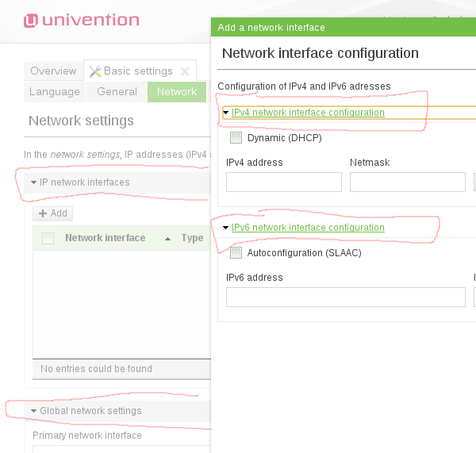The width and height of the screenshot is (476, 453).
Task: Collapse the IP network interfaces section
Action: click(x=33, y=182)
